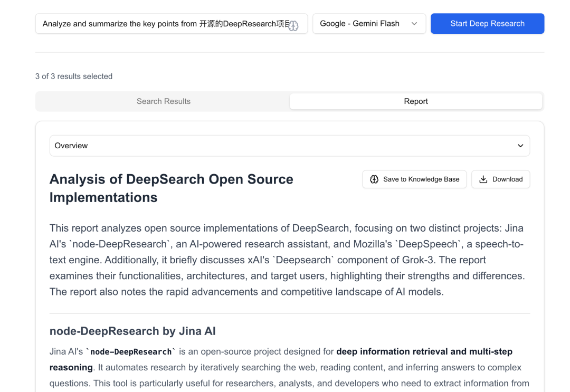
Task: Open the Google - Gemini Flash model dropdown
Action: [x=369, y=24]
